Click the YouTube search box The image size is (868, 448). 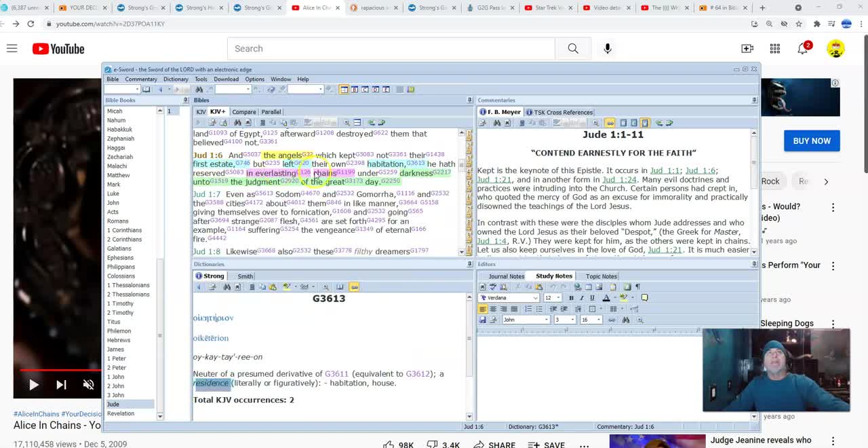[391, 49]
